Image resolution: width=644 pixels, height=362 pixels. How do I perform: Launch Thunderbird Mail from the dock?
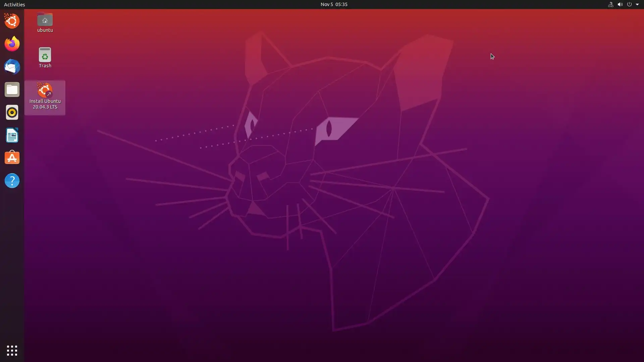(x=12, y=67)
